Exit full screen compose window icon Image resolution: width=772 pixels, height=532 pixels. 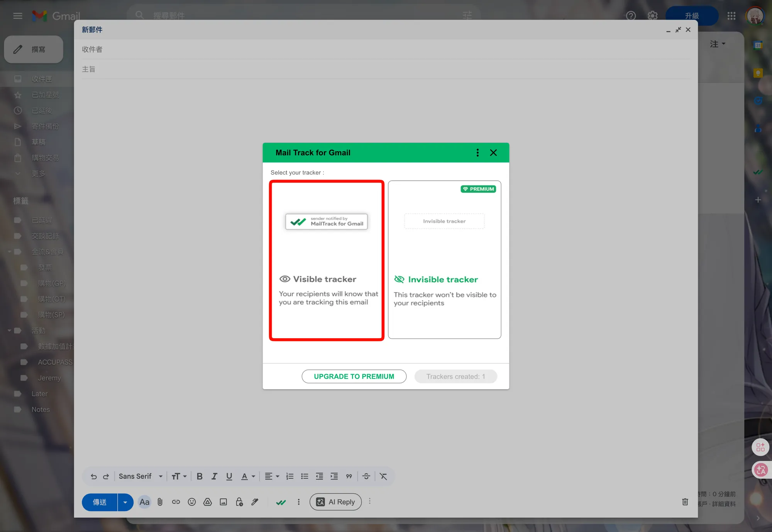tap(678, 30)
